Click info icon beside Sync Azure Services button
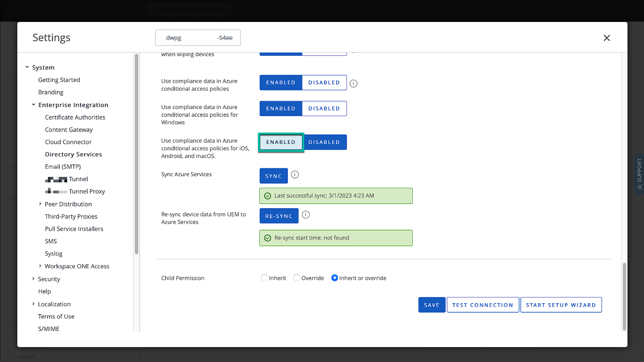 (x=295, y=175)
